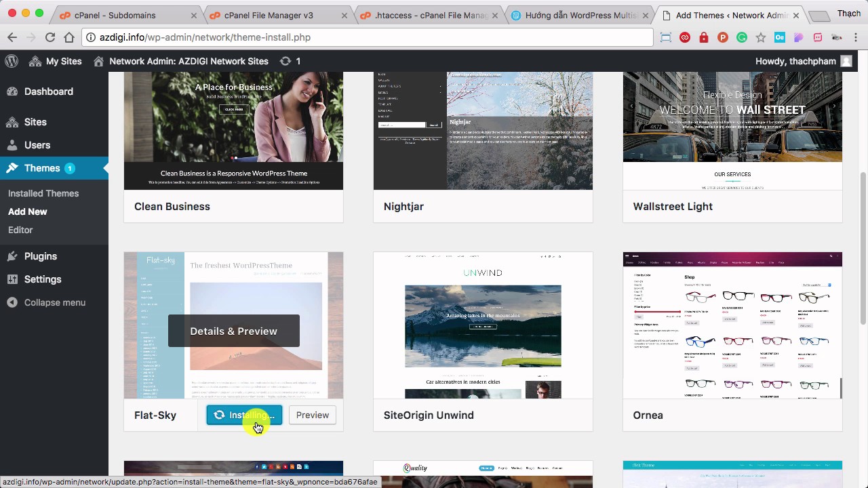Click the Wallstreet Light theme name
Image resolution: width=868 pixels, height=488 pixels.
[673, 206]
